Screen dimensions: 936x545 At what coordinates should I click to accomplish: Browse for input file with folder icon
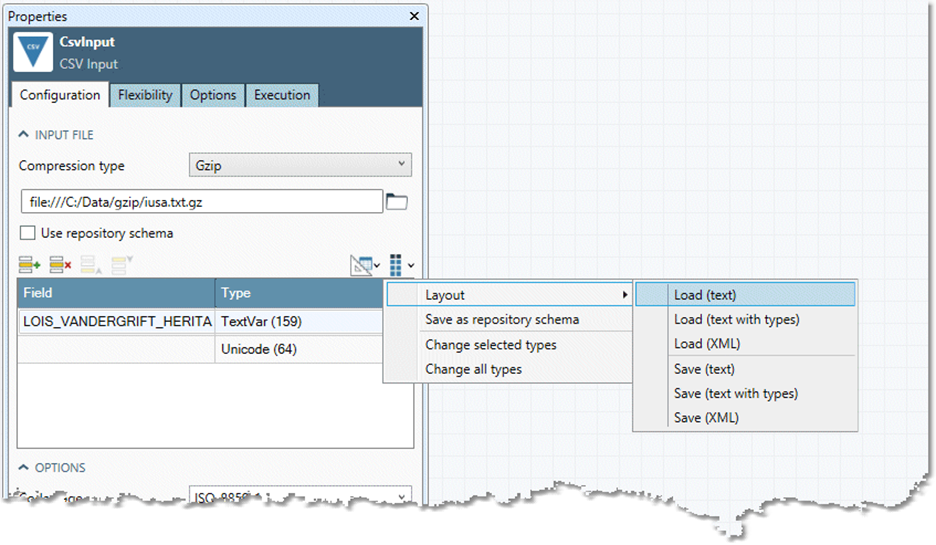point(397,202)
